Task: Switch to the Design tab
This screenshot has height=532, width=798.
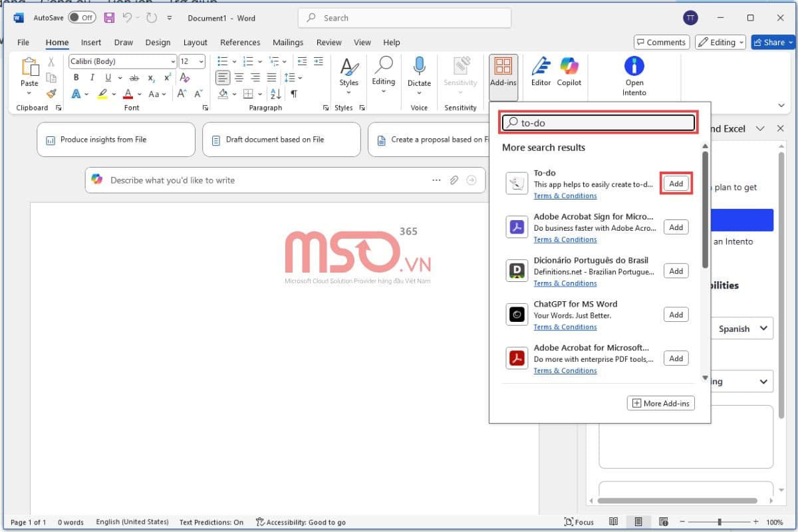Action: [158, 42]
